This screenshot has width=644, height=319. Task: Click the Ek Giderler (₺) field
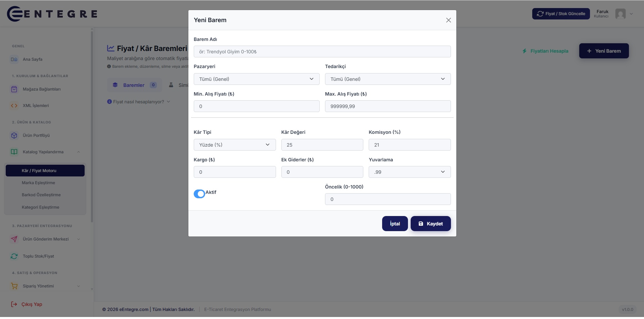(322, 172)
